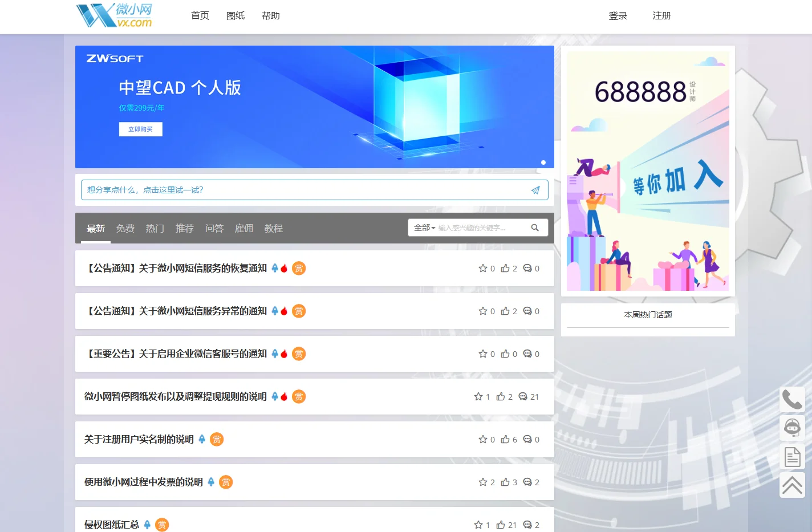The image size is (812, 532).
Task: Switch to the 雇佣 tab
Action: point(244,229)
